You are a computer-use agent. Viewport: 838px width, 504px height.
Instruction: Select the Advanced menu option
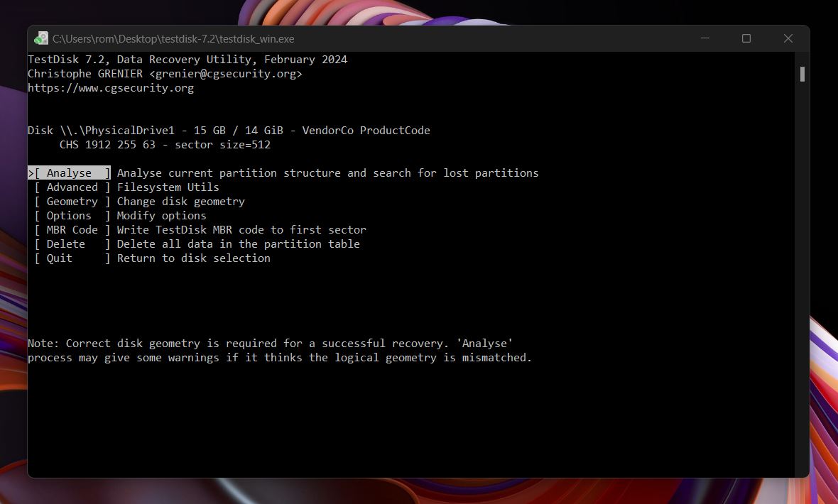click(72, 187)
